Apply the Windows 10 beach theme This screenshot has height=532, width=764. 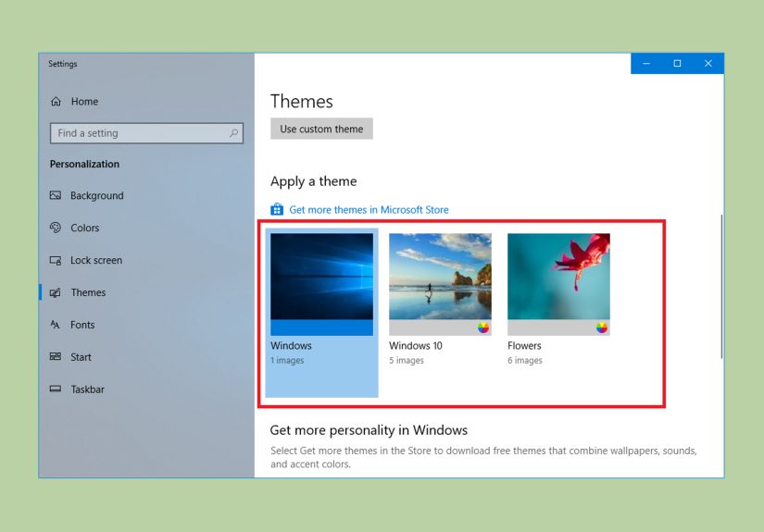(440, 284)
